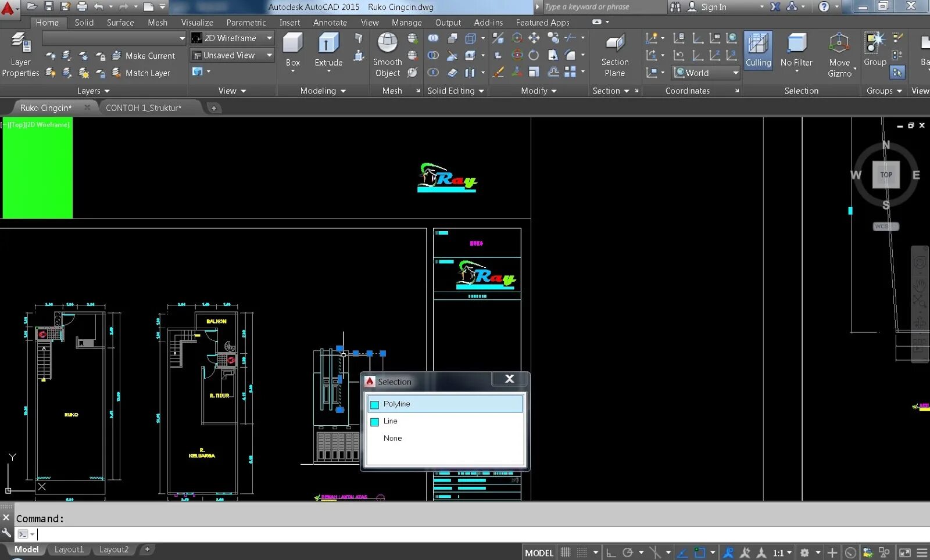Image resolution: width=930 pixels, height=560 pixels.
Task: Click the Group objects tool
Action: pyautogui.click(x=875, y=50)
